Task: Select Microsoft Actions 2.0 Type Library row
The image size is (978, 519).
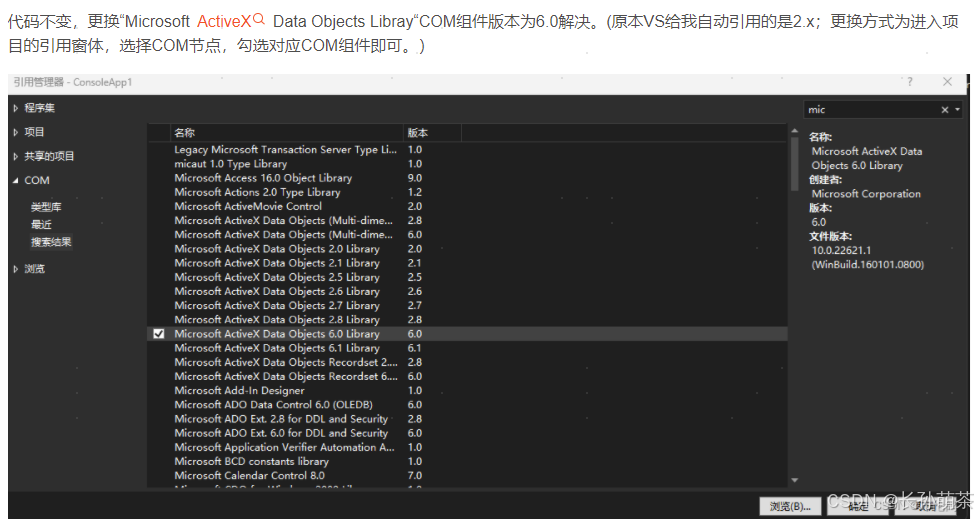Action: [x=467, y=192]
